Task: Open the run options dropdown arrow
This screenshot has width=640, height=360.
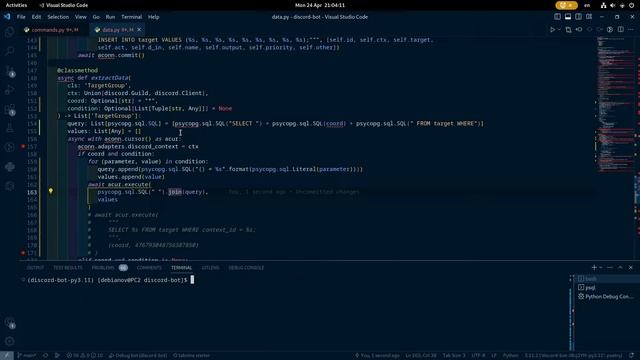Action: click(x=559, y=29)
